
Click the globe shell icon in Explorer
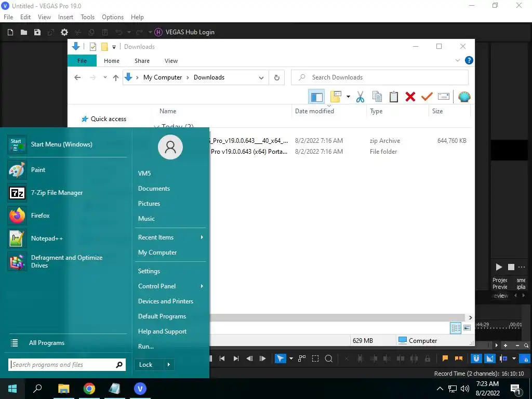pyautogui.click(x=464, y=97)
